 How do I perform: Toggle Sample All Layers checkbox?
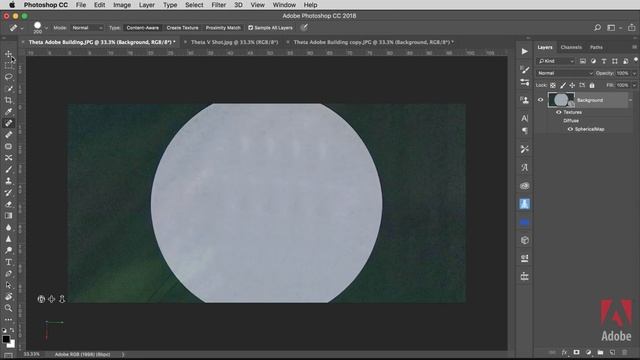coord(250,28)
